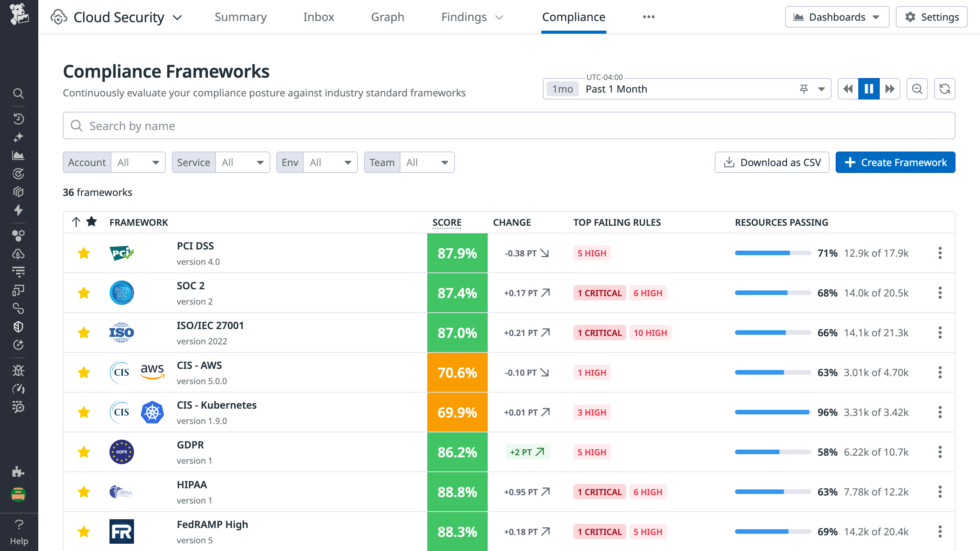Open the global search magnifier in sidebar
980x551 pixels.
19,94
